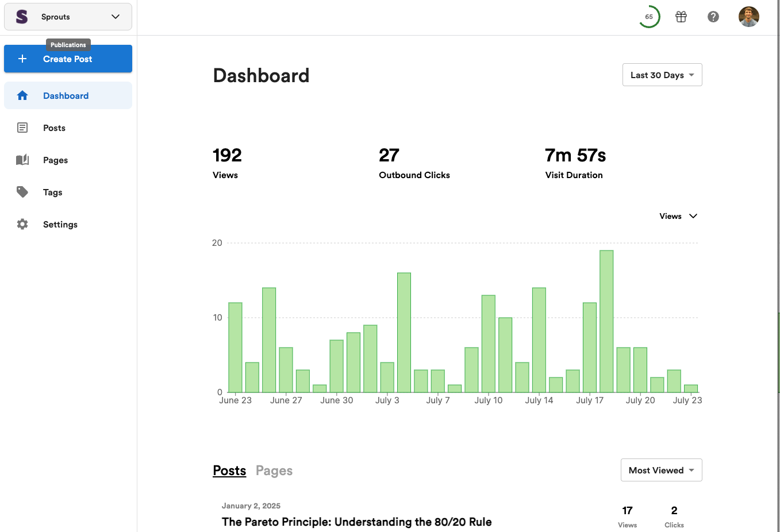780x532 pixels.
Task: Click the Create Post button
Action: tap(68, 59)
